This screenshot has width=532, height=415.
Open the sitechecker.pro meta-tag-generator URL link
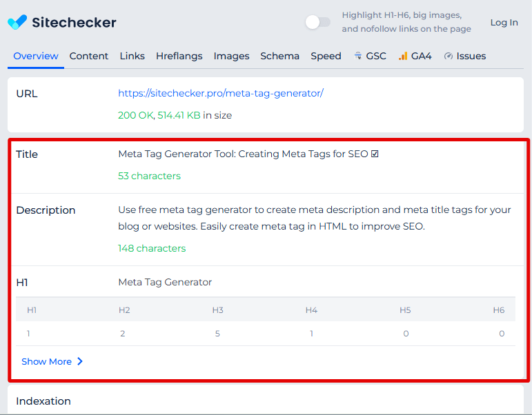221,93
